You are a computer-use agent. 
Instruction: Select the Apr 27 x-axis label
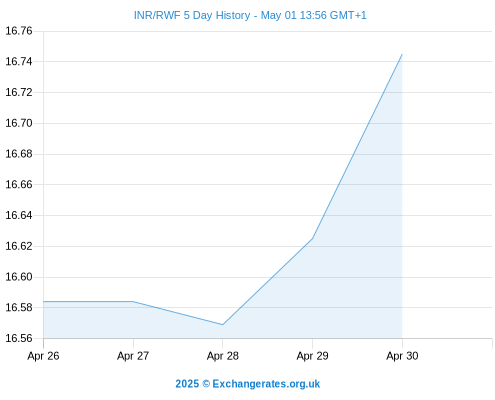(133, 356)
